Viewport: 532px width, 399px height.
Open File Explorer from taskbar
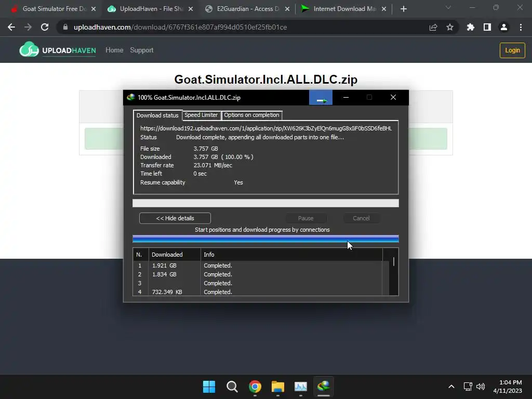[278, 387]
